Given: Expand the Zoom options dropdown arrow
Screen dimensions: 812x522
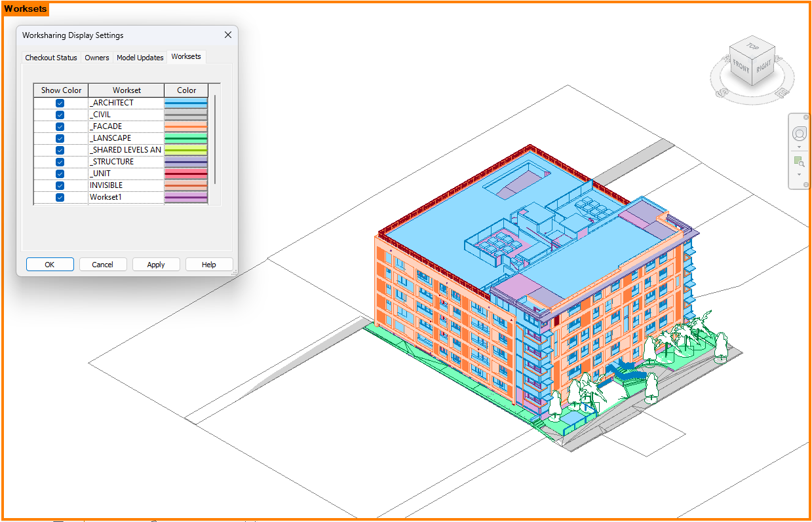Looking at the screenshot, I should point(799,175).
